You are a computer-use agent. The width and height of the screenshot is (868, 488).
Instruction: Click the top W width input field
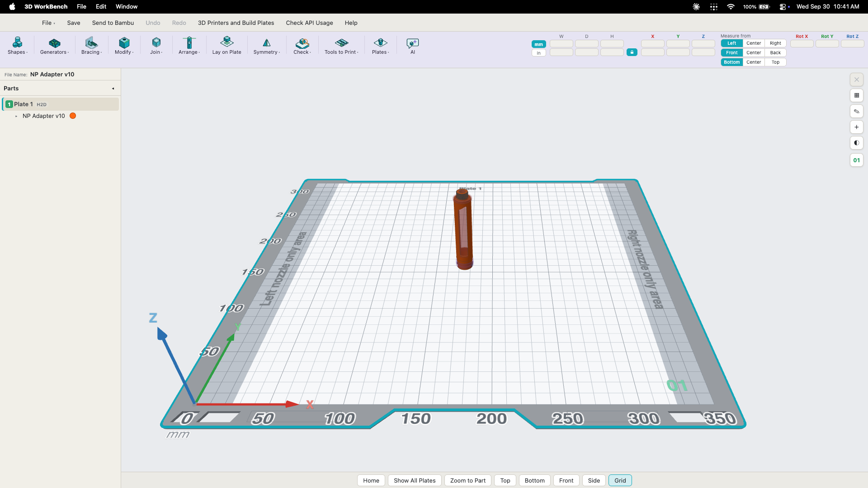561,44
